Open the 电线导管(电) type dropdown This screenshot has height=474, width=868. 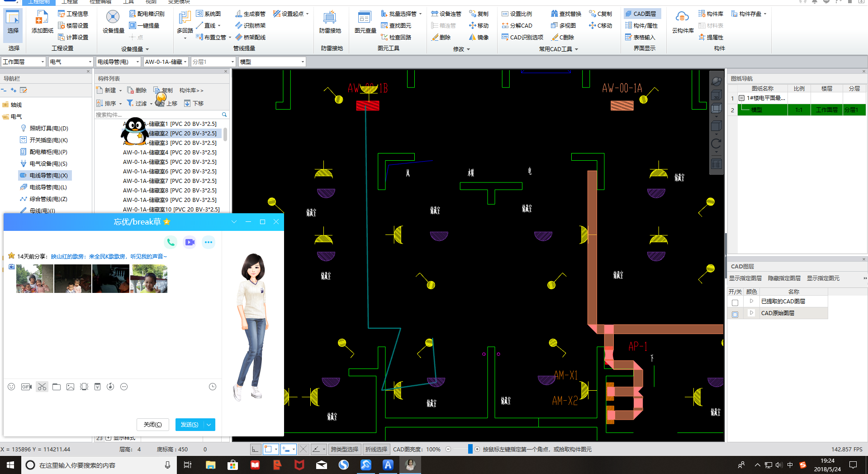coord(119,62)
